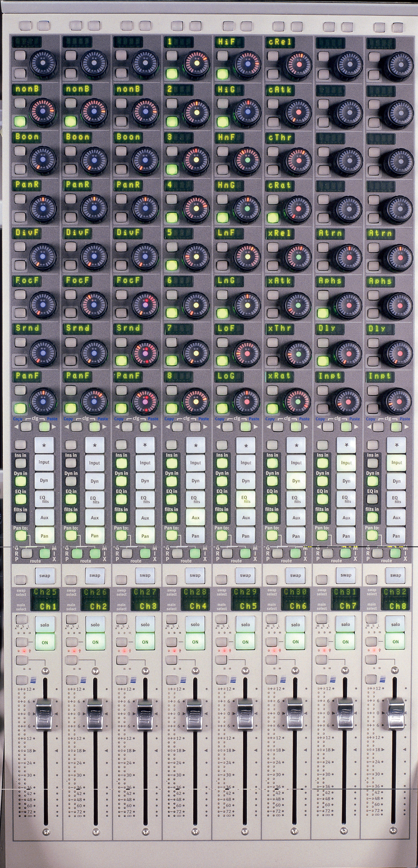The height and width of the screenshot is (868, 418).
Task: Click the asterisk button on the Ch8 strip
Action: coord(396,445)
